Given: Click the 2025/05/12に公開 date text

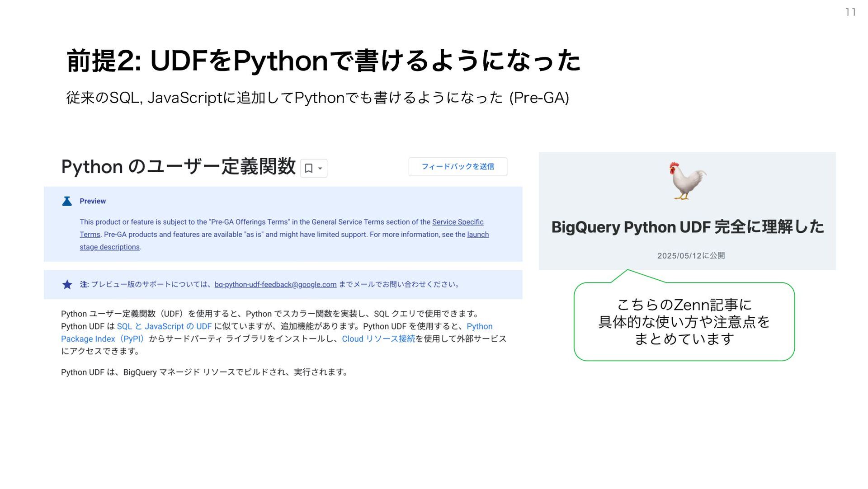Looking at the screenshot, I should click(x=691, y=256).
